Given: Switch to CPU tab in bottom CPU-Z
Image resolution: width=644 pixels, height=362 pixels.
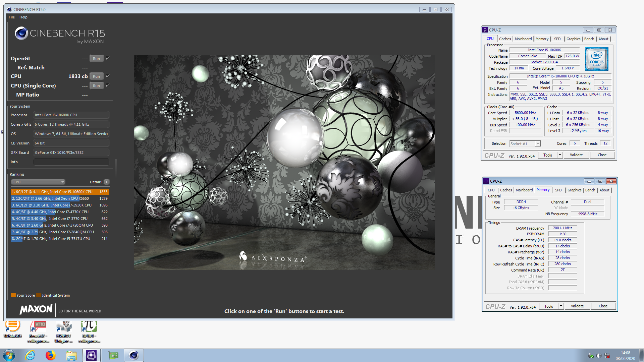Looking at the screenshot, I should pyautogui.click(x=491, y=190).
